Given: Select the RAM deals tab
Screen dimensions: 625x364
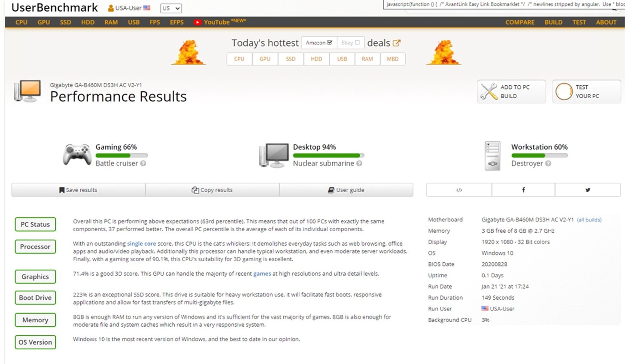Looking at the screenshot, I should click(x=367, y=59).
